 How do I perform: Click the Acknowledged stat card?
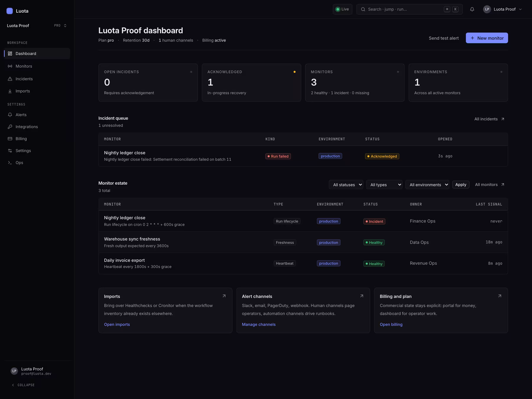[x=252, y=82]
